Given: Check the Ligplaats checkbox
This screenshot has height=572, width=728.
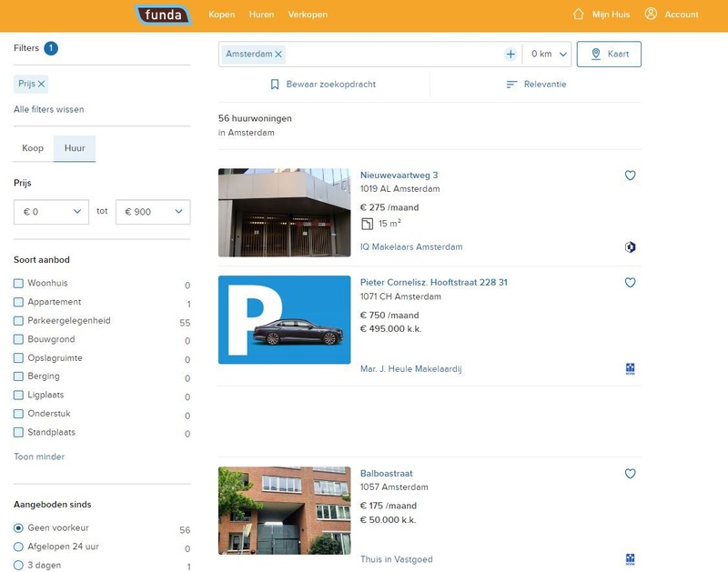Looking at the screenshot, I should point(18,395).
